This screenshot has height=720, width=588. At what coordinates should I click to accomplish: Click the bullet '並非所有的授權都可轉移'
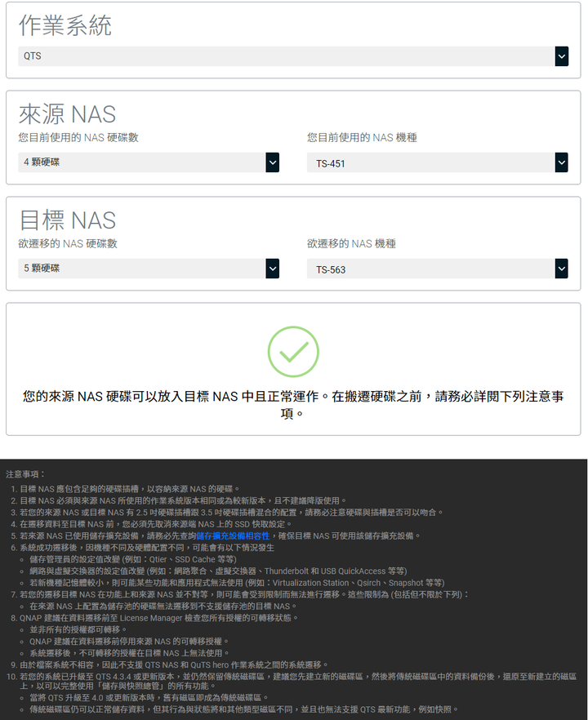pyautogui.click(x=78, y=629)
